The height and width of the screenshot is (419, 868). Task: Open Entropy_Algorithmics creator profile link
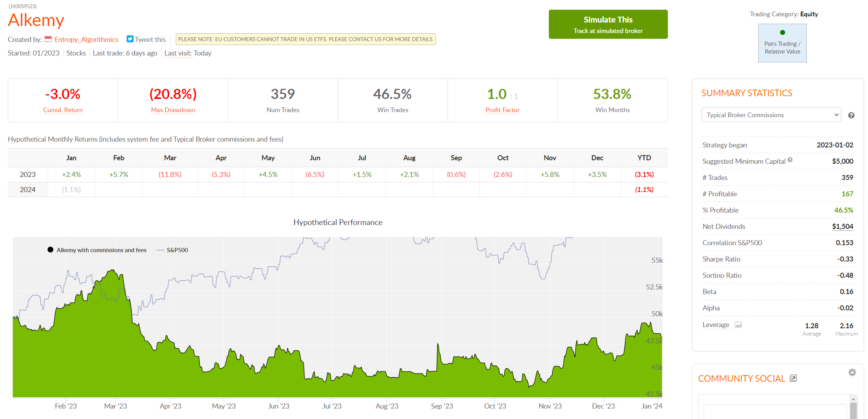click(x=86, y=40)
